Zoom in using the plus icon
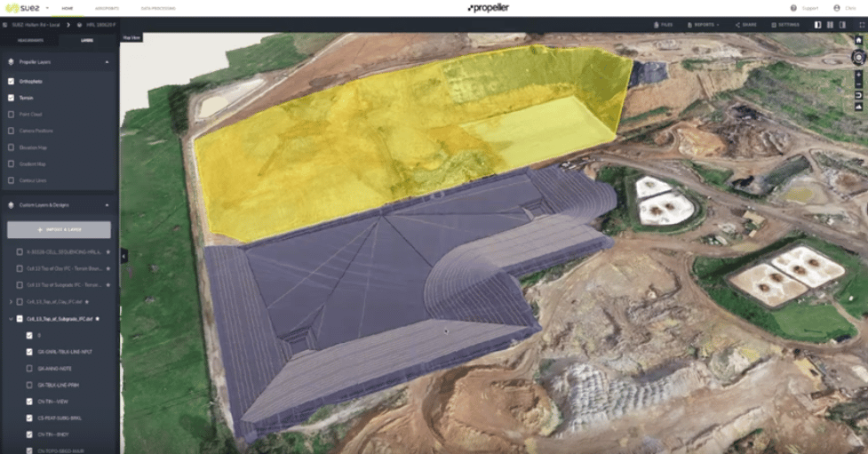Screen dimensions: 868x454 (858, 74)
